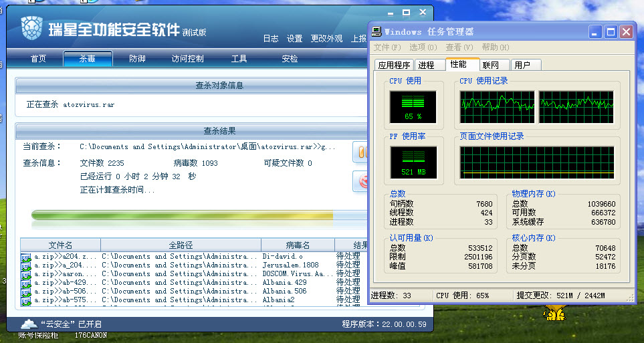This screenshot has height=343, width=644.
Task: Click the yellow desktop mascot icon
Action: coord(554,313)
